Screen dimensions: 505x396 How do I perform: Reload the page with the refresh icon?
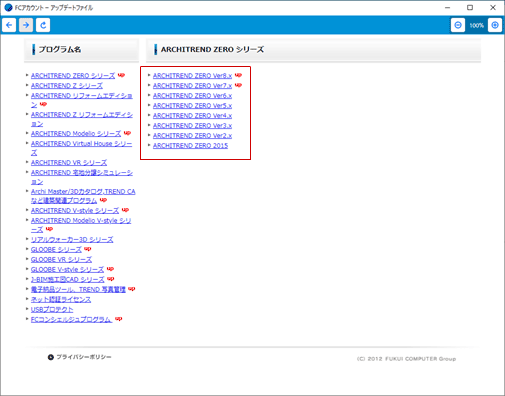tap(43, 25)
